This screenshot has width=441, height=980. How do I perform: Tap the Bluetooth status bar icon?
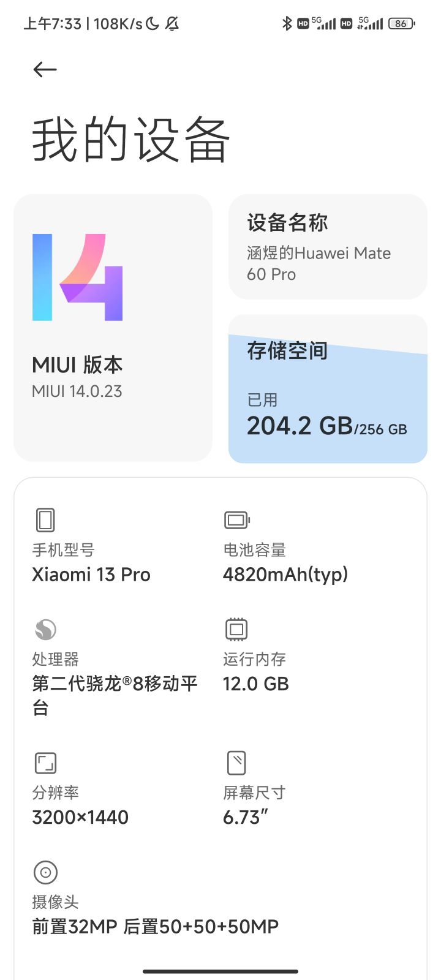287,23
